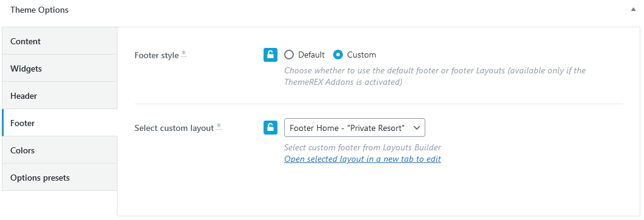Screen dimensions: 644x220
Task: Toggle the lock icon beside Footer style
Action: [x=270, y=55]
